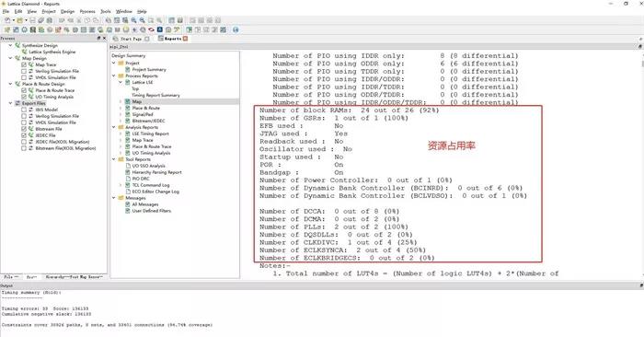The width and height of the screenshot is (644, 337).
Task: Uncheck the JEDEC File checkbox
Action: [x=24, y=135]
